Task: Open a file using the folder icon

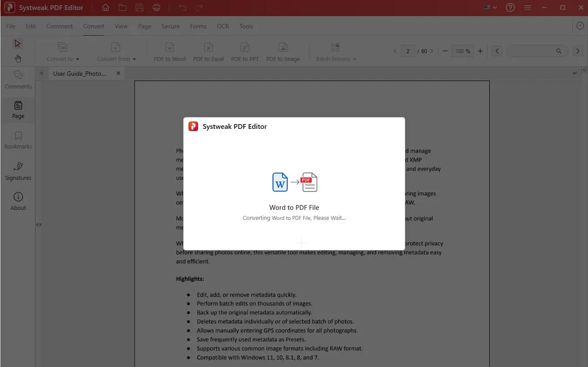Action: [123, 8]
